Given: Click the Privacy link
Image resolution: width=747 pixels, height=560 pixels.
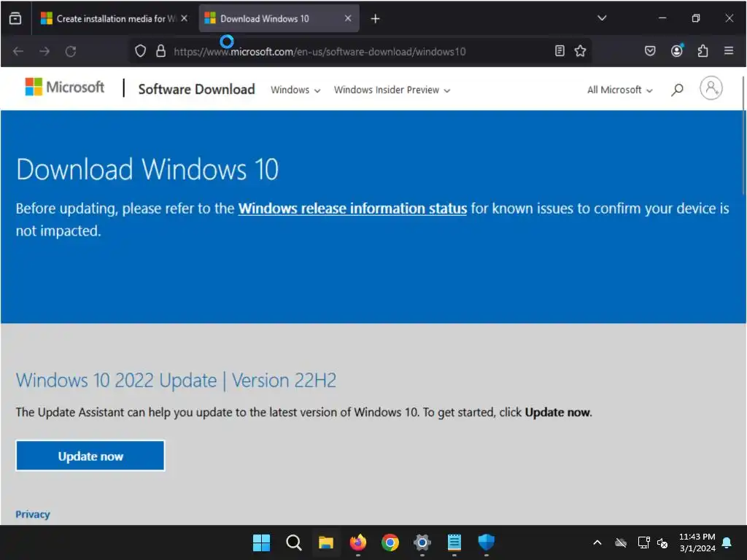Looking at the screenshot, I should [x=32, y=514].
